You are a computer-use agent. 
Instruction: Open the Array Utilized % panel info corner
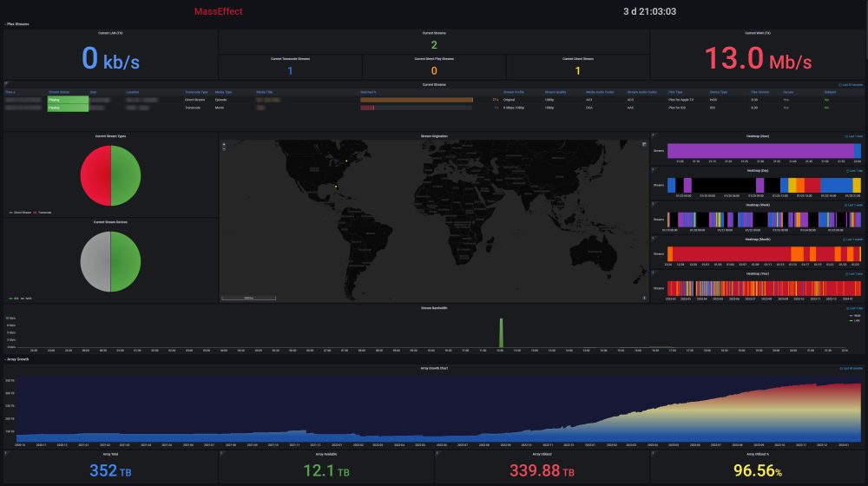coord(654,453)
